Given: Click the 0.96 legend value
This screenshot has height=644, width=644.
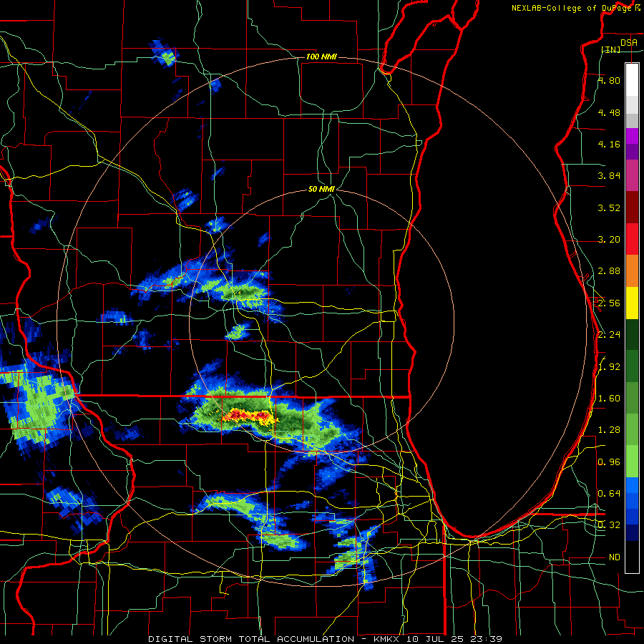Looking at the screenshot, I should [x=609, y=462].
